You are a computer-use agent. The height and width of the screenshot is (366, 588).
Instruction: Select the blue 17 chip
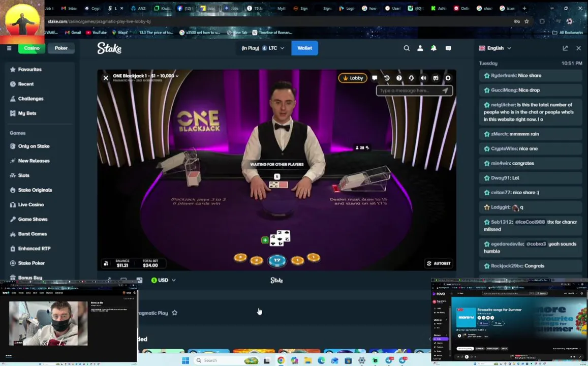[277, 260]
